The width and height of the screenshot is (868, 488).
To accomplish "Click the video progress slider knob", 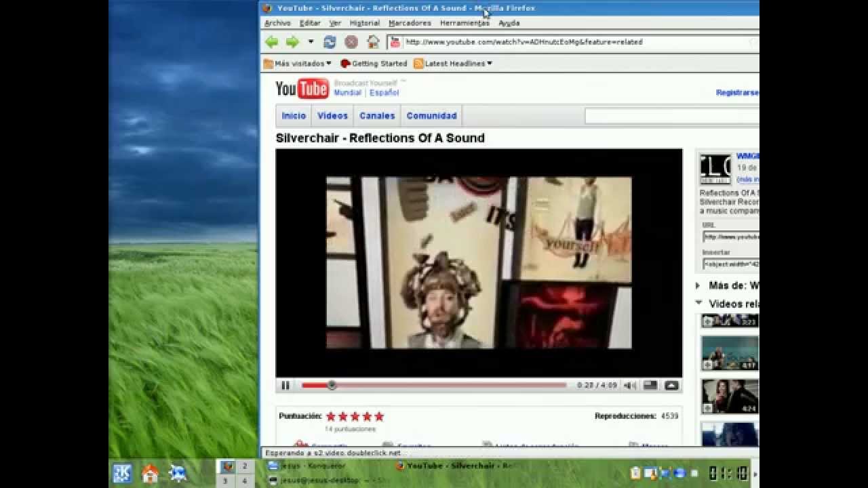I will coord(332,385).
